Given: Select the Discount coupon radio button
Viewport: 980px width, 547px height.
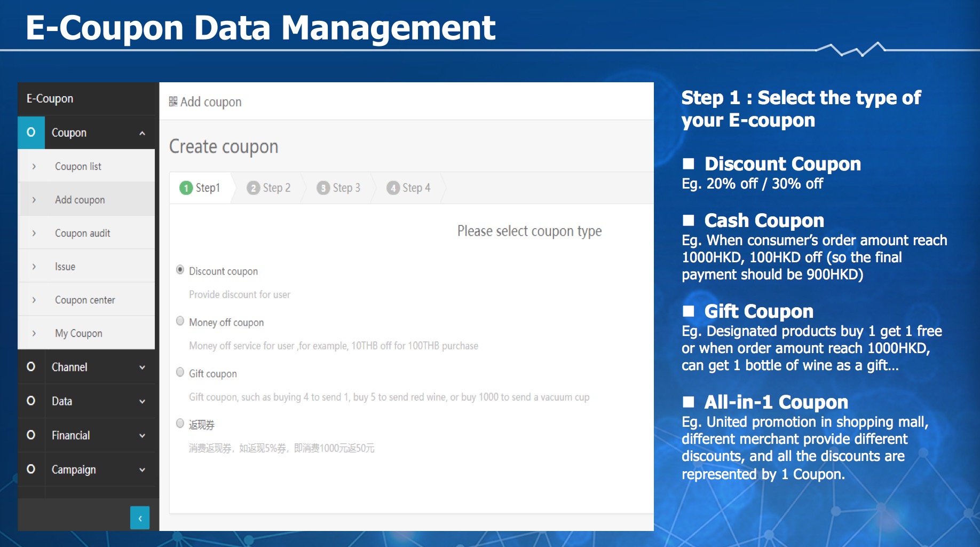Looking at the screenshot, I should point(180,270).
